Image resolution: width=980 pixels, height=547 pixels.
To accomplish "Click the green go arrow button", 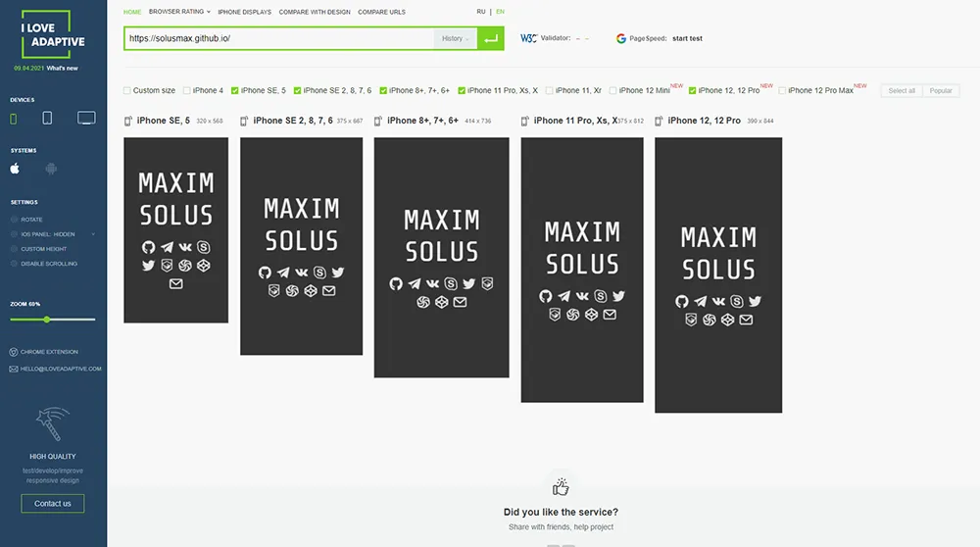I will pos(491,38).
